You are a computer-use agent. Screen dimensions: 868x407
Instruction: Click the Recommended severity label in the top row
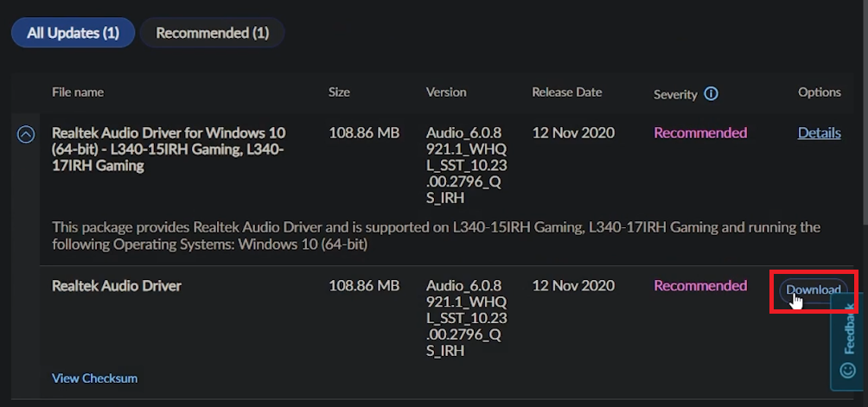[x=700, y=133]
